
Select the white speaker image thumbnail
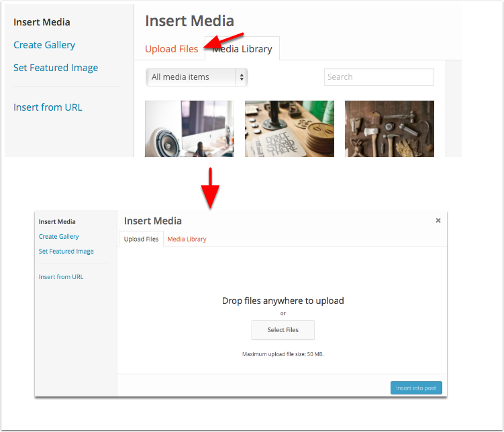(x=189, y=128)
